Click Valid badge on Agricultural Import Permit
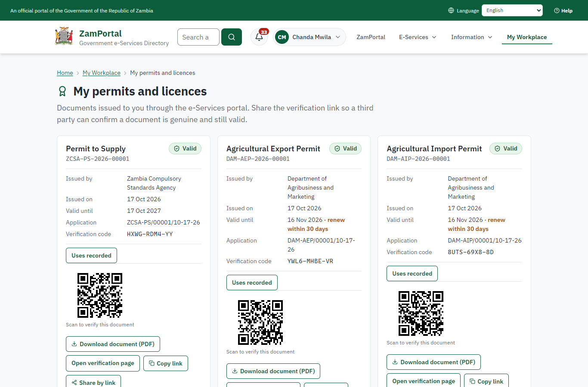Image resolution: width=588 pixels, height=387 pixels. 506,148
